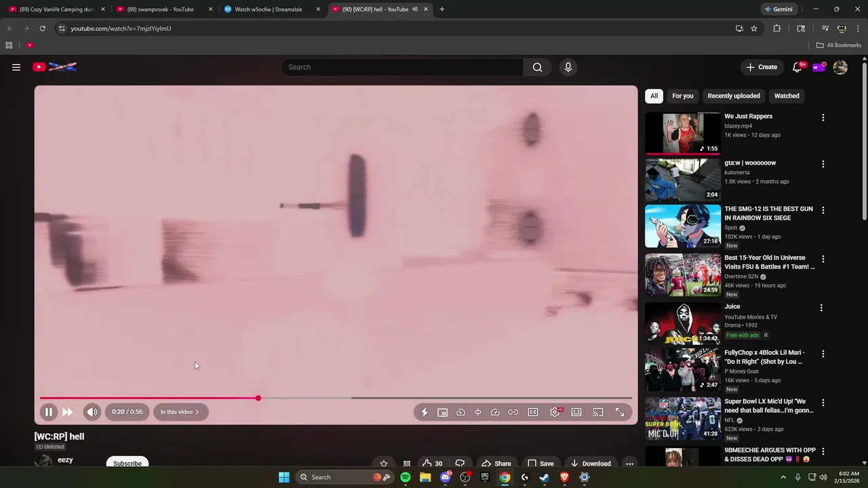Viewport: 868px width, 488px height.
Task: Click the search magnifier button
Action: click(x=538, y=67)
